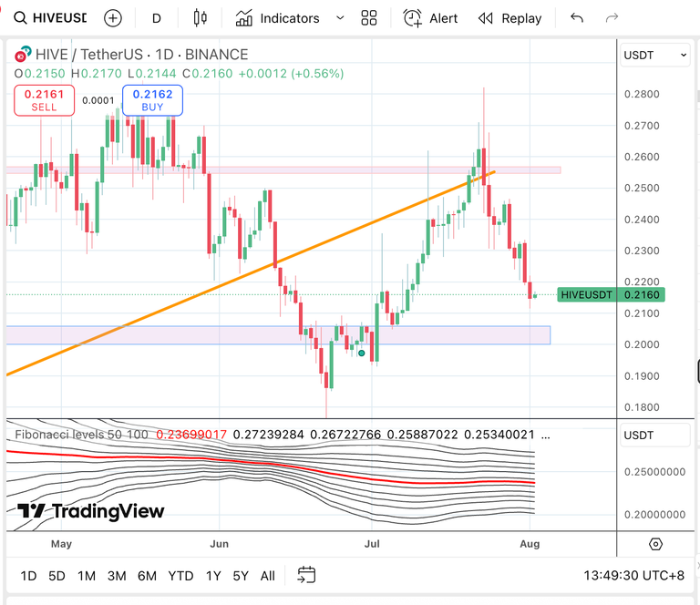Click the 0.2000 price scale label
Image resolution: width=700 pixels, height=605 pixels.
pos(642,344)
